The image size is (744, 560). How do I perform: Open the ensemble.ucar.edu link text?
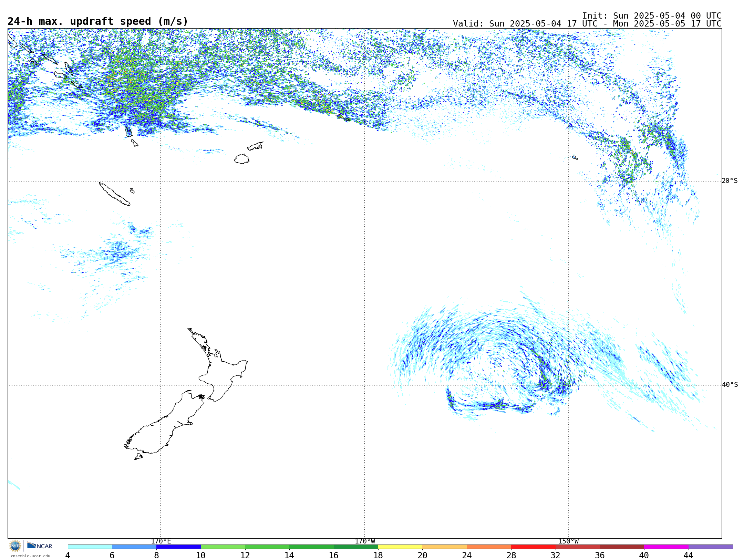30,556
